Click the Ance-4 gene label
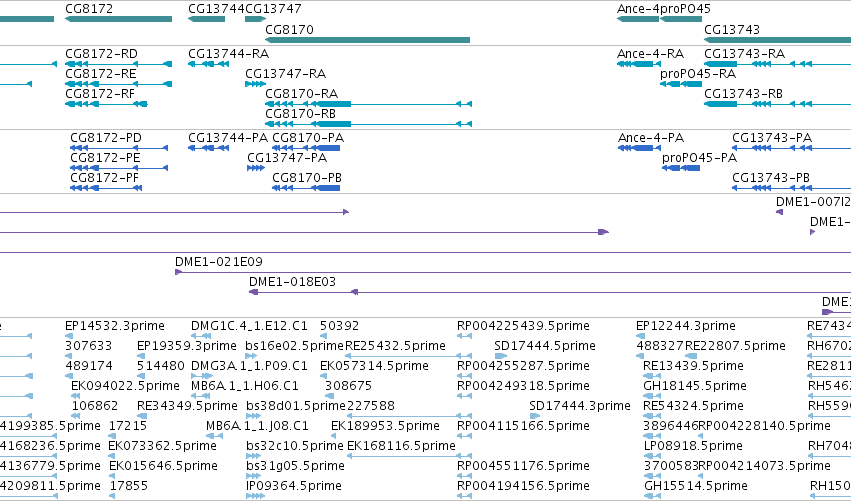 coord(638,9)
